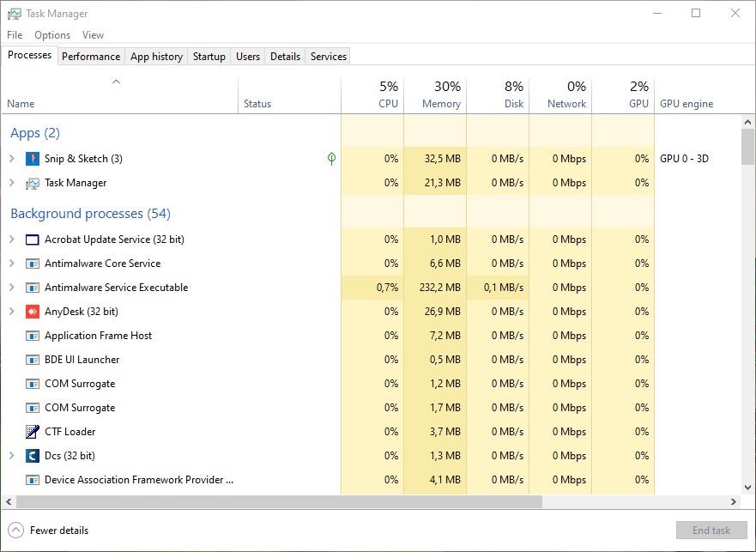The image size is (756, 552).
Task: Expand the Antimalware Service Executable entry
Action: tap(11, 288)
